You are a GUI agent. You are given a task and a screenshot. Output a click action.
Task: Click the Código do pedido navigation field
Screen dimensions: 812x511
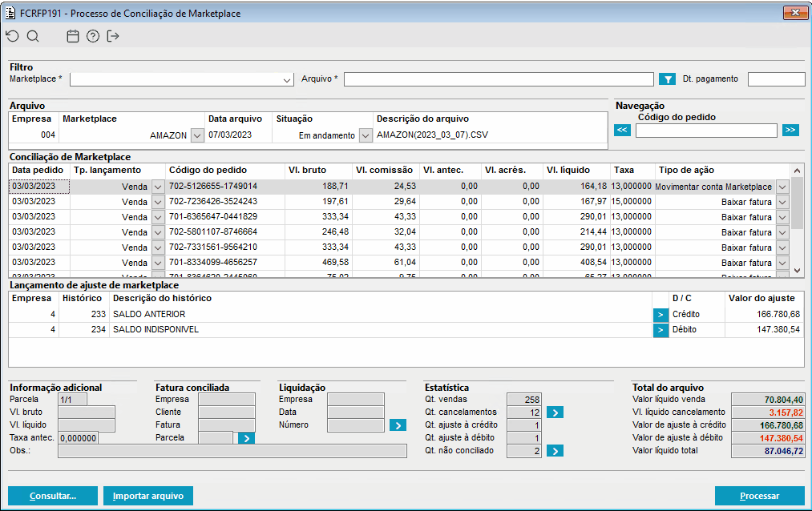coord(706,131)
